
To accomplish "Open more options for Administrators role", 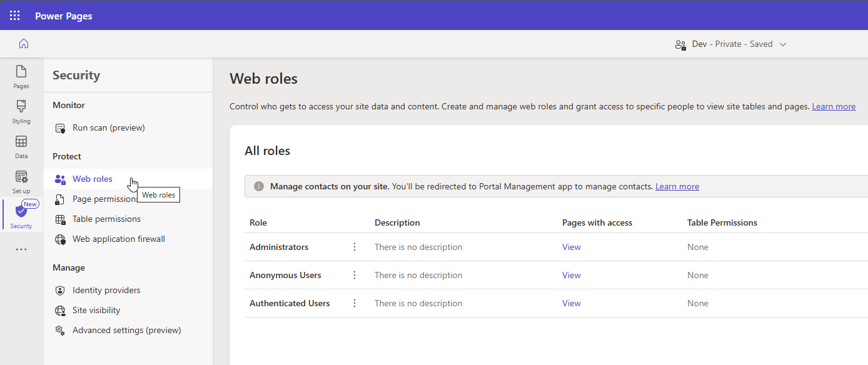I will tap(355, 247).
